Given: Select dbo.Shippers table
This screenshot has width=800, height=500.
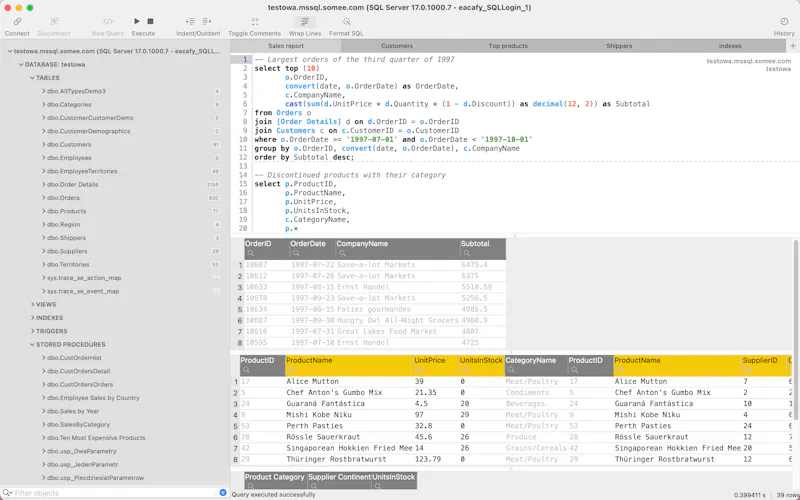Looking at the screenshot, I should 66,238.
